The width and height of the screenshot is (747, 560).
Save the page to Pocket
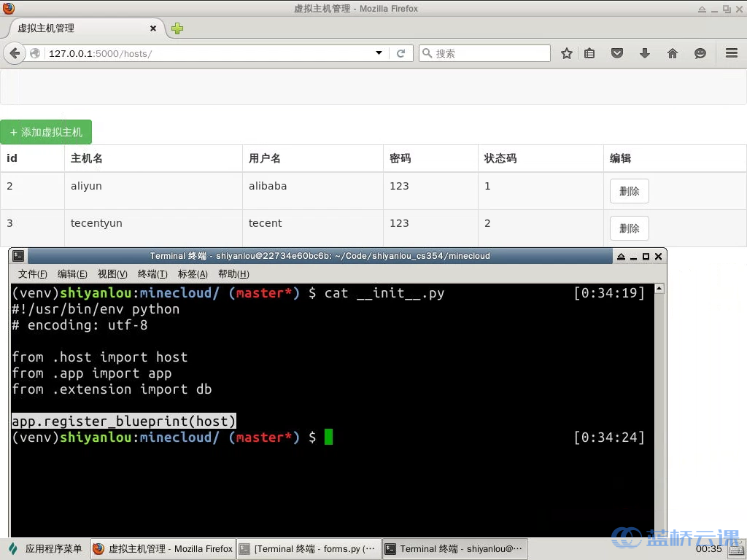[617, 52]
